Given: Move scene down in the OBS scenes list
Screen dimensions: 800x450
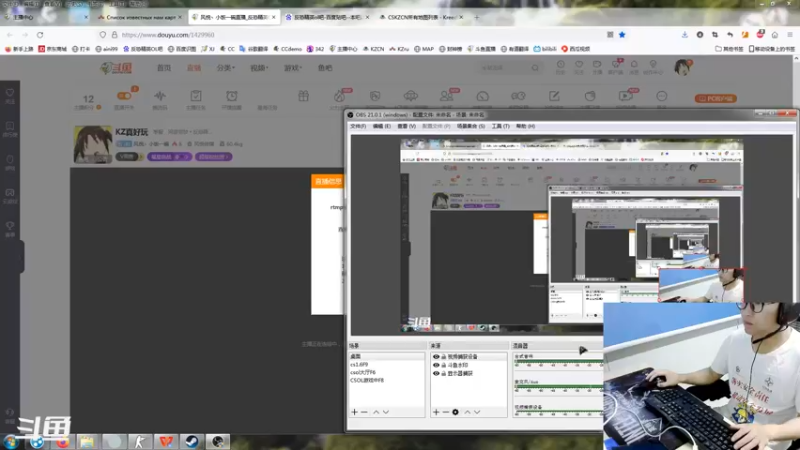Looking at the screenshot, I should [386, 412].
